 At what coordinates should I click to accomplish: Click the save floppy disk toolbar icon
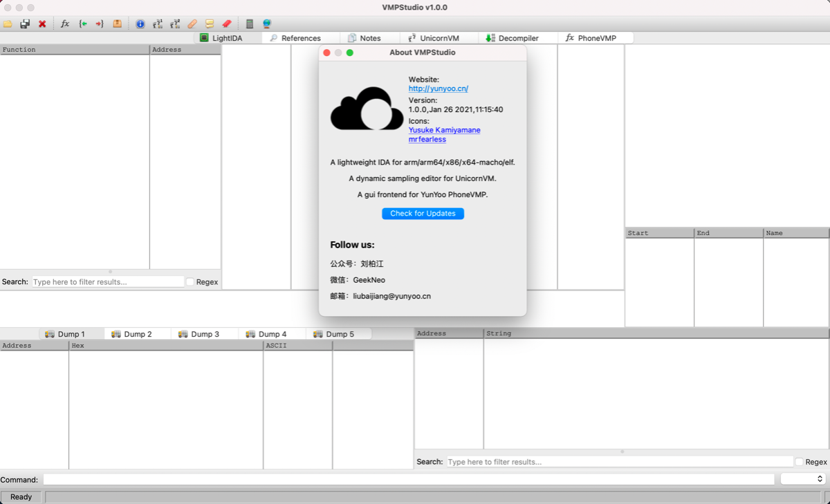pyautogui.click(x=25, y=24)
